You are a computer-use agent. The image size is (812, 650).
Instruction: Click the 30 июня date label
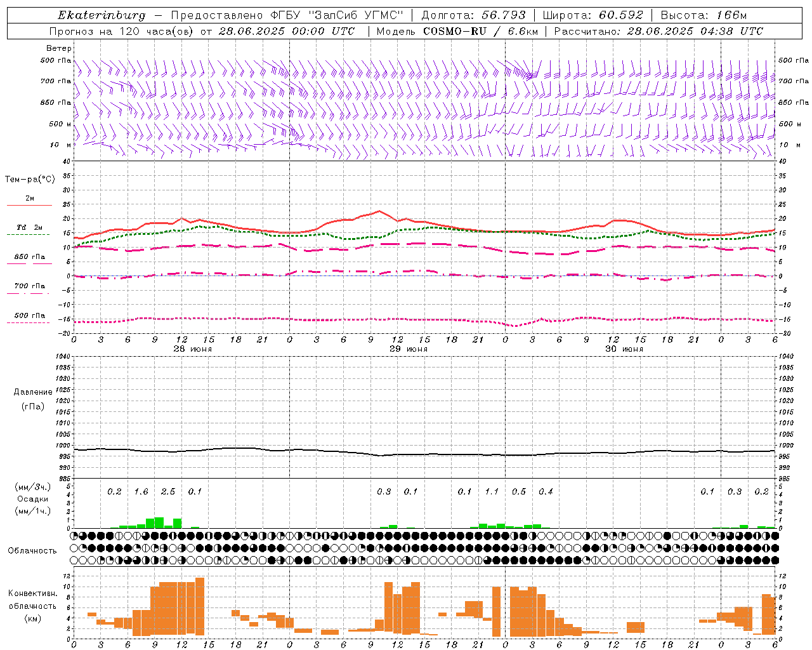point(624,349)
